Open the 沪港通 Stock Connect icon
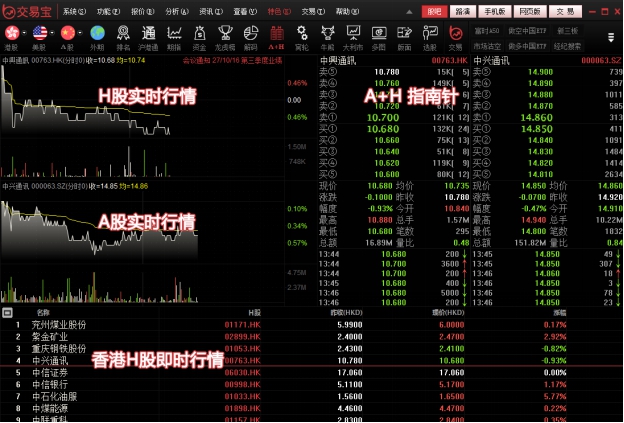The height and width of the screenshot is (423, 624). (148, 38)
